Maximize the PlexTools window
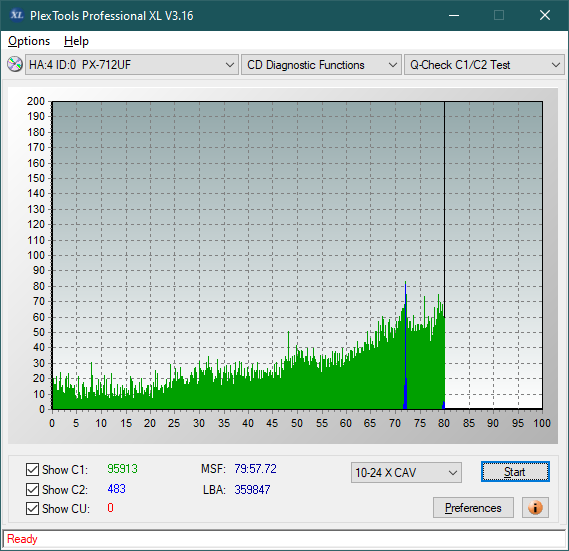Screen dimensions: 569x551 [x=499, y=15]
